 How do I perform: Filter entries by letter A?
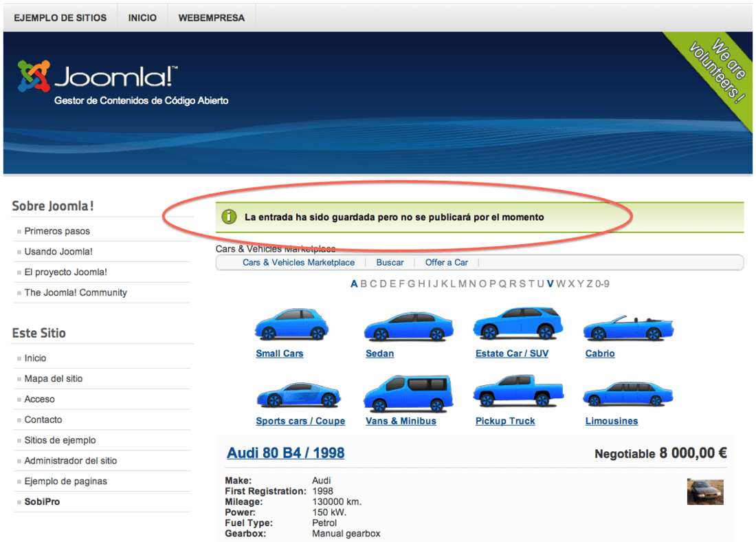tap(354, 284)
